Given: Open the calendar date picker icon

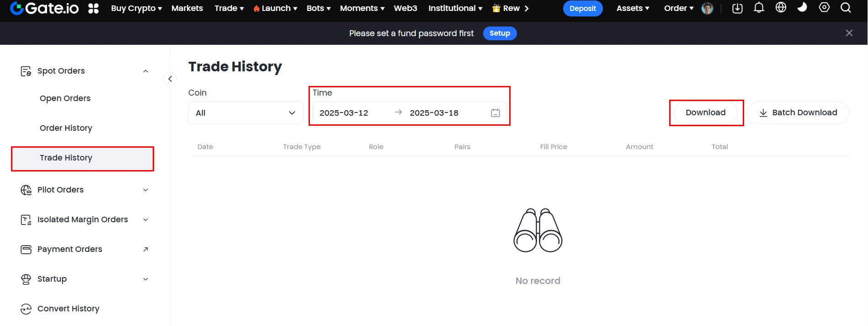Looking at the screenshot, I should pyautogui.click(x=495, y=113).
